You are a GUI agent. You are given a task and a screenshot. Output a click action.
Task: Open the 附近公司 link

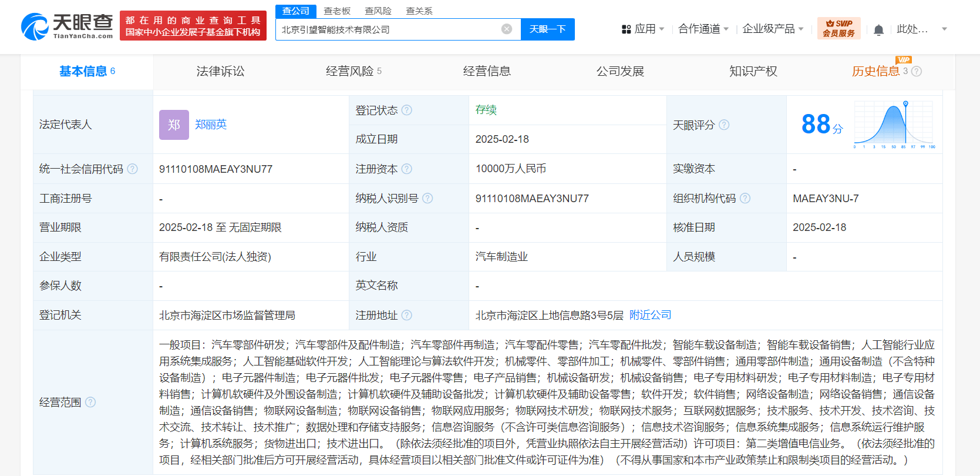(650, 315)
